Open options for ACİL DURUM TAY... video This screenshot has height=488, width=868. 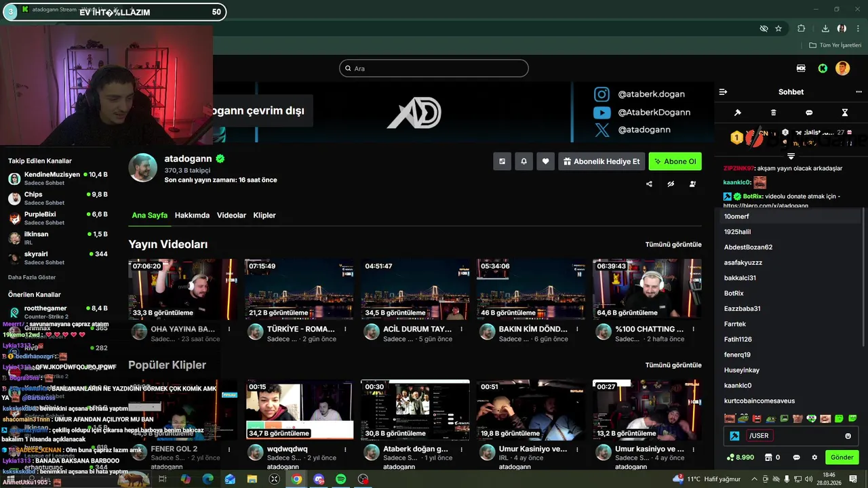[461, 329]
